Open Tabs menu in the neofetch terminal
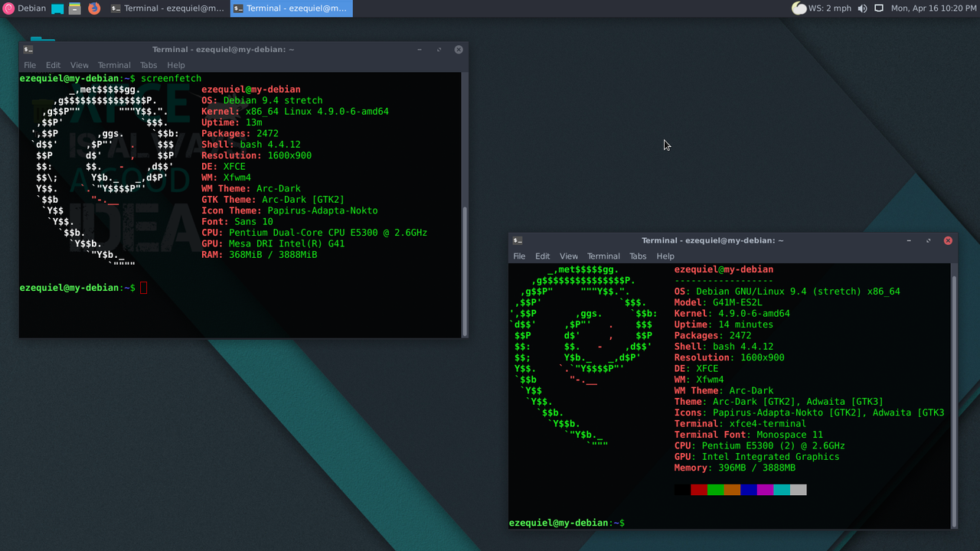 pos(638,256)
